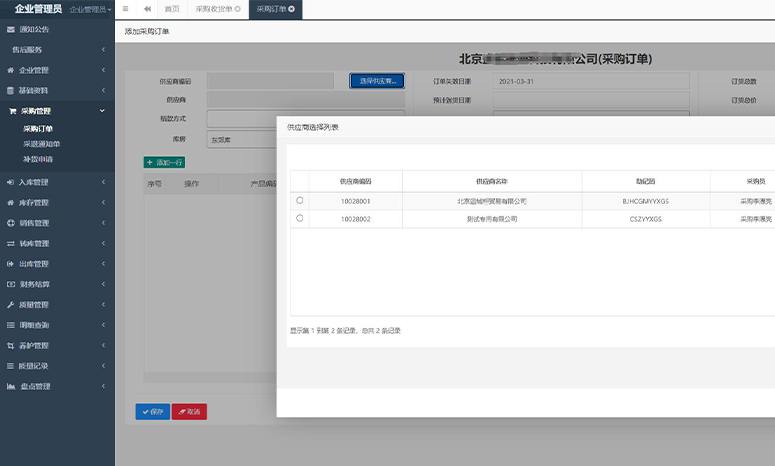This screenshot has width=775, height=466.
Task: Open the 企业管理员 user dropdown
Action: pyautogui.click(x=90, y=9)
